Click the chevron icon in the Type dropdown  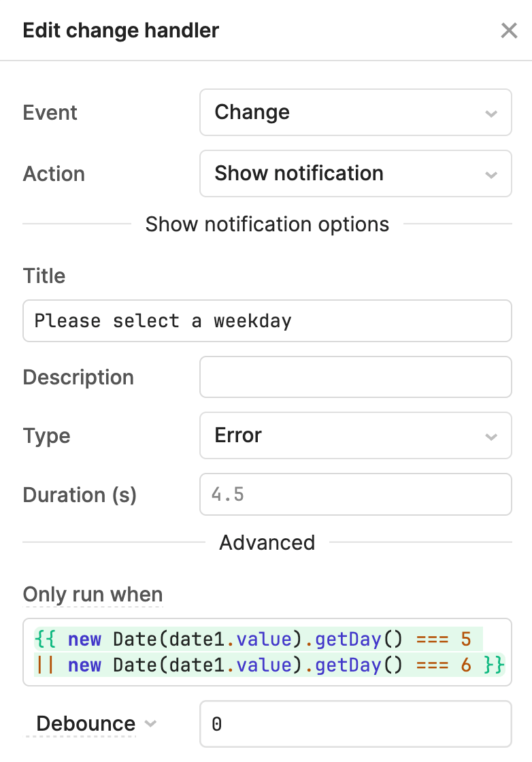point(491,437)
